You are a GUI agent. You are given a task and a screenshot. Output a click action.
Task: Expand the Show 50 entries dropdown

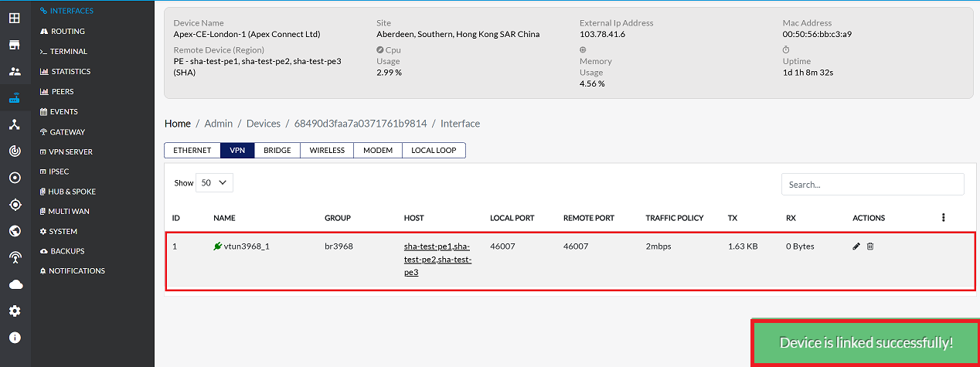pyautogui.click(x=214, y=183)
